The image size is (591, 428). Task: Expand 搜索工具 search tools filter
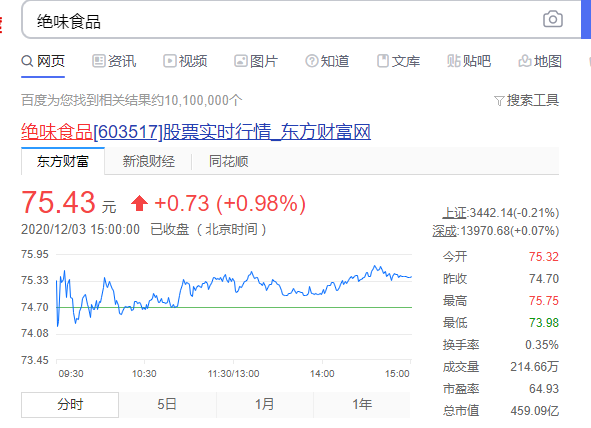coord(526,100)
